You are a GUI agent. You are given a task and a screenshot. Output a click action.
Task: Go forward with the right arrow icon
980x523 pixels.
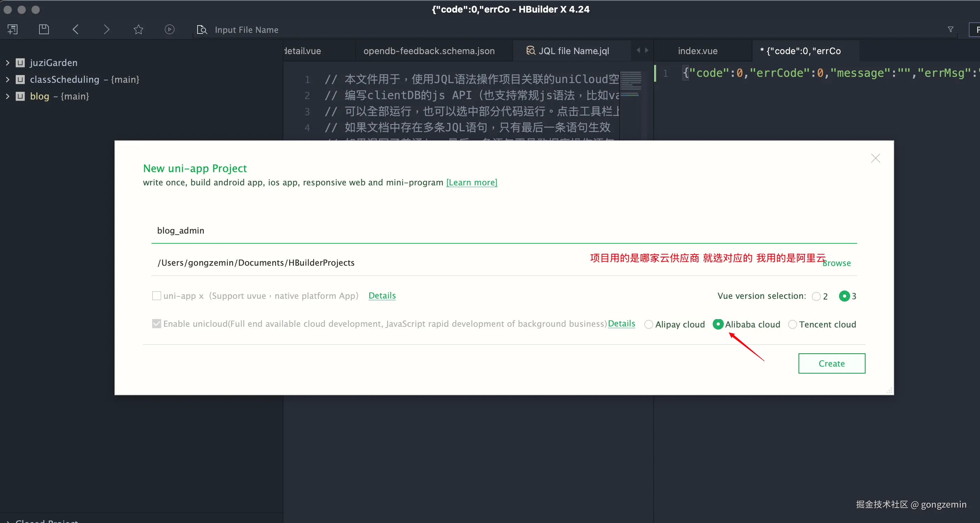click(x=106, y=29)
